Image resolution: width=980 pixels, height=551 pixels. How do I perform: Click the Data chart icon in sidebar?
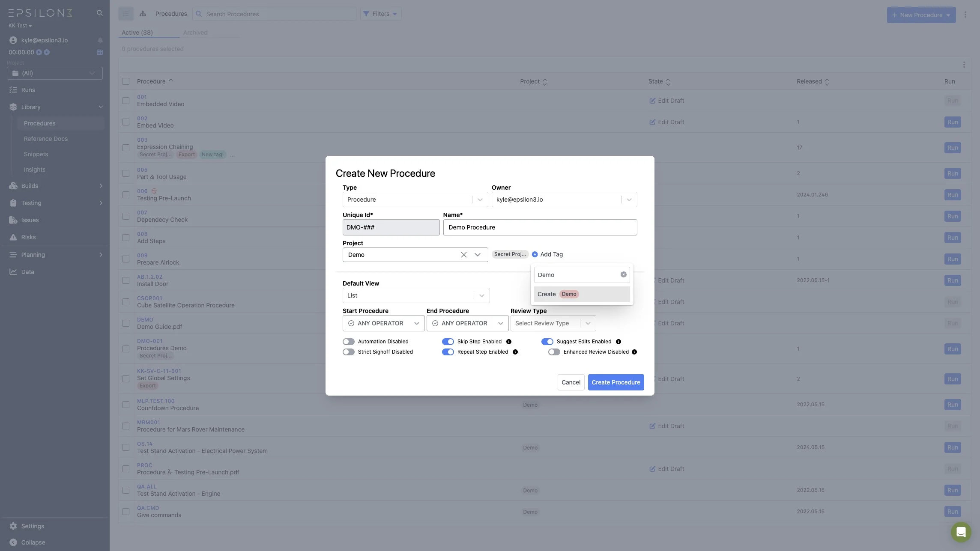click(13, 272)
